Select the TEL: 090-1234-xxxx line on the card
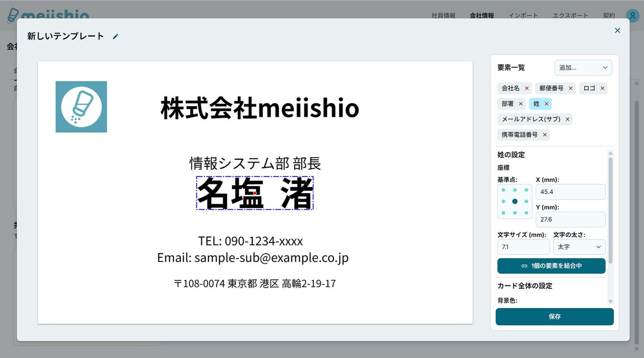Viewport: 644px width, 358px height. [x=250, y=241]
